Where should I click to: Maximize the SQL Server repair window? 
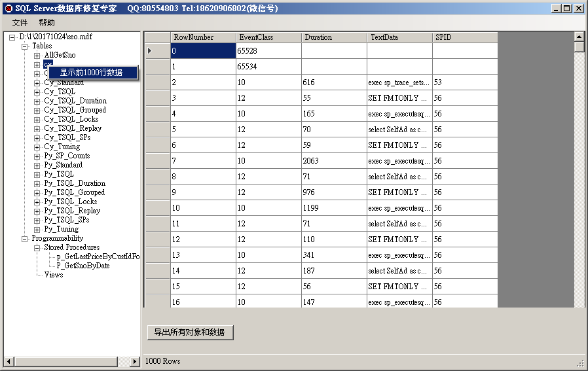[x=568, y=9]
